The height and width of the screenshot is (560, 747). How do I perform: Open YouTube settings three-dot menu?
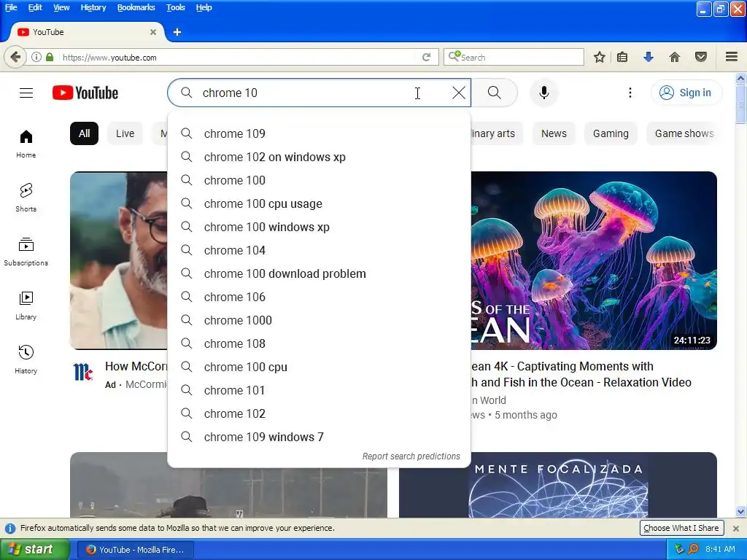[630, 93]
